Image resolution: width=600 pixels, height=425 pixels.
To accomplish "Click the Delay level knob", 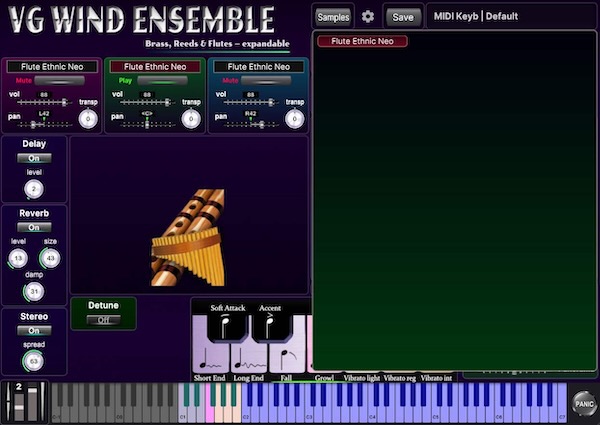I will tap(34, 189).
